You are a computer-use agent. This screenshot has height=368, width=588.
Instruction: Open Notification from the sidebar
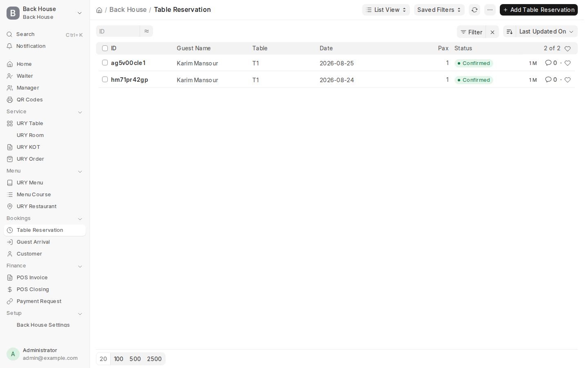pyautogui.click(x=45, y=46)
